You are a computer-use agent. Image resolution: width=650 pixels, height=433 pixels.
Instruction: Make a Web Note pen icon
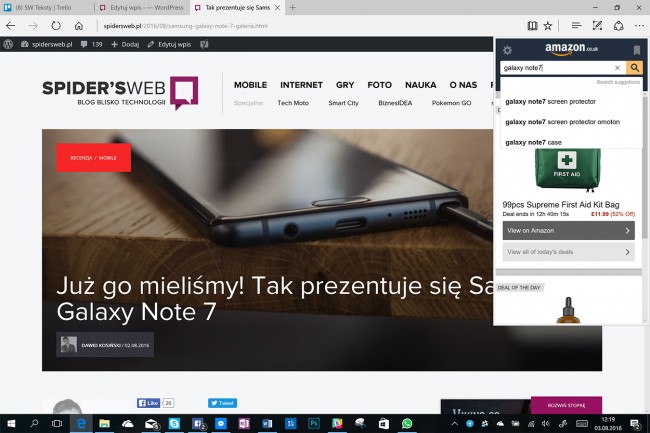click(x=597, y=26)
